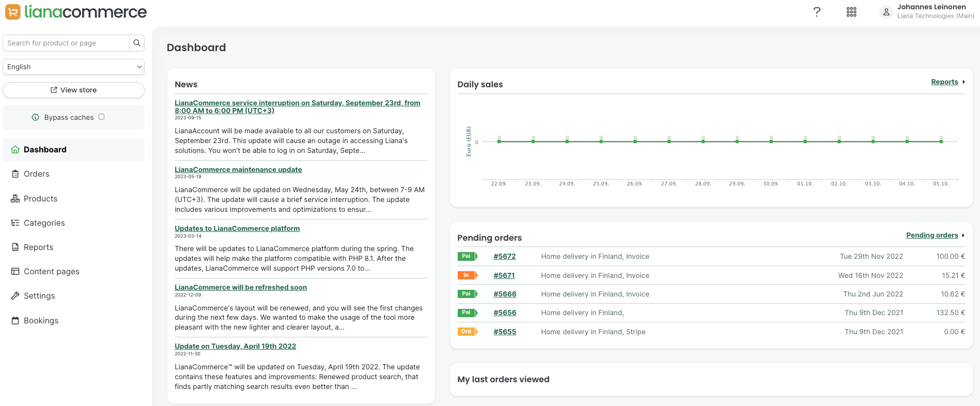Click the Dashboard home icon

(15, 150)
